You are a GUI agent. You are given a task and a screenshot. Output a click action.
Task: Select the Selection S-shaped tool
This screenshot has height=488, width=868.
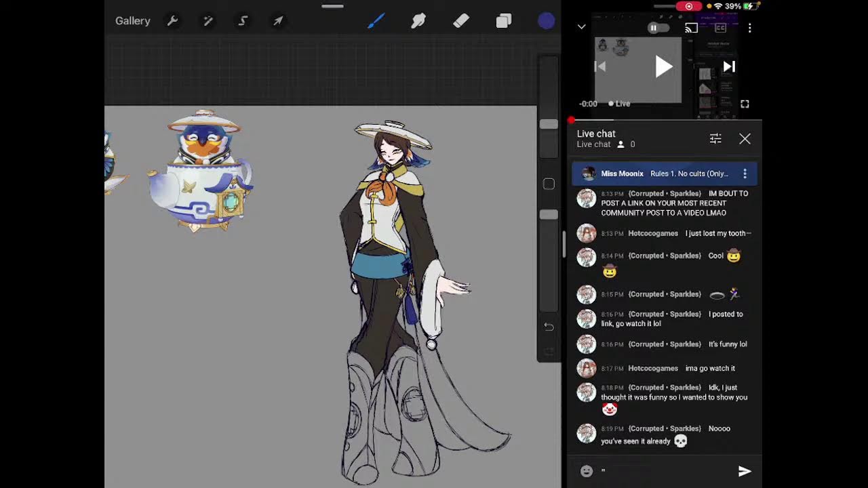point(243,21)
